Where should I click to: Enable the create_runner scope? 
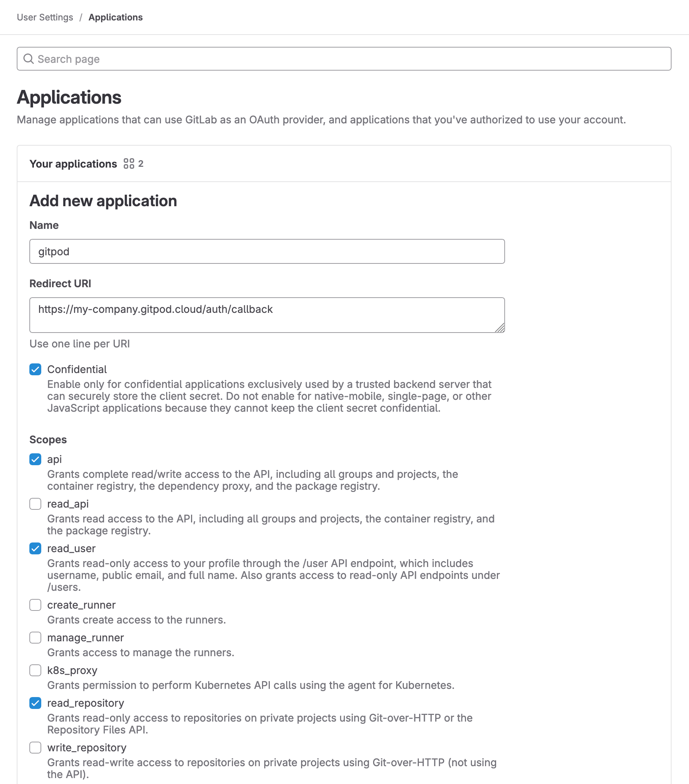pyautogui.click(x=35, y=605)
